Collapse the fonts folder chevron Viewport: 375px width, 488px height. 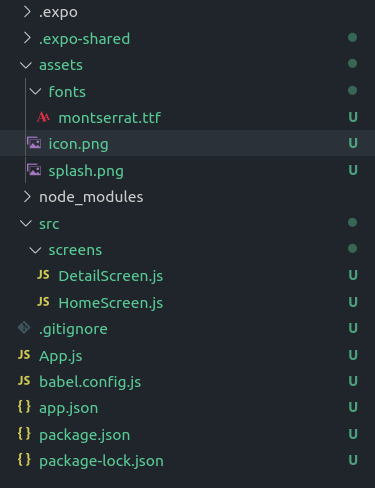35,91
